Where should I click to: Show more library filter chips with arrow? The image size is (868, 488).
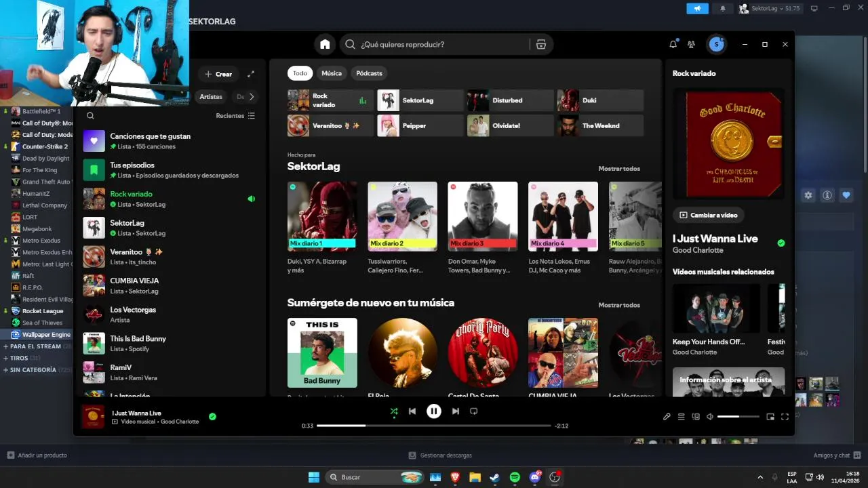[252, 97]
